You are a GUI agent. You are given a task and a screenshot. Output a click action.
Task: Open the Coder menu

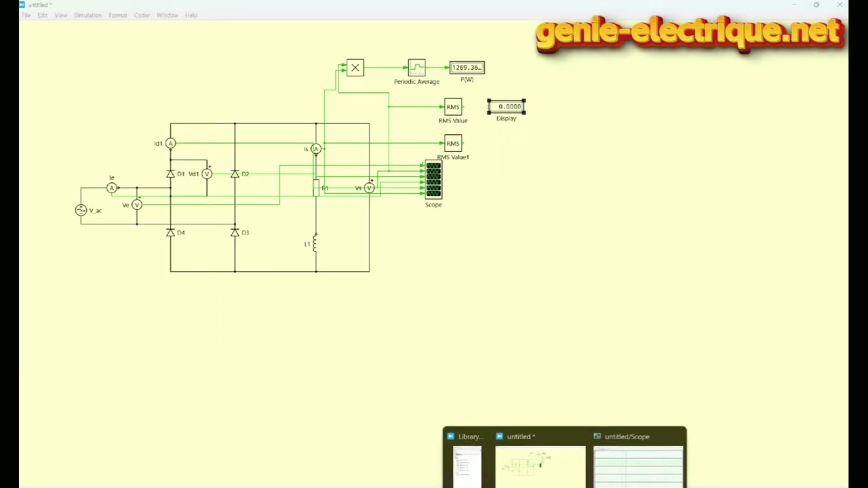point(142,15)
